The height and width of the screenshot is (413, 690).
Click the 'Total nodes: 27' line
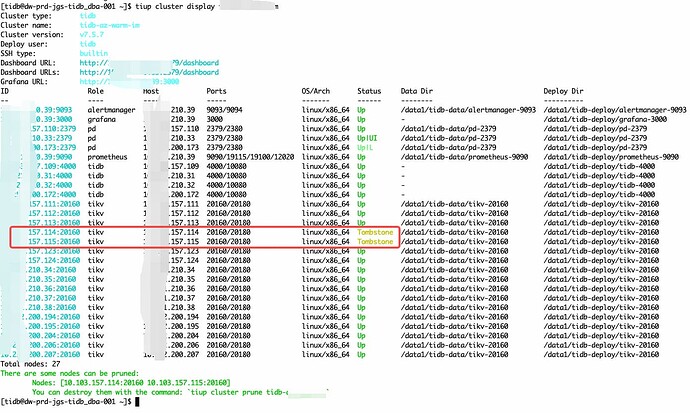click(30, 364)
